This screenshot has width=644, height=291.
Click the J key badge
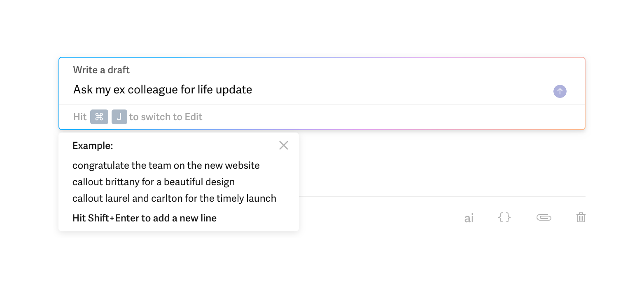click(x=119, y=117)
